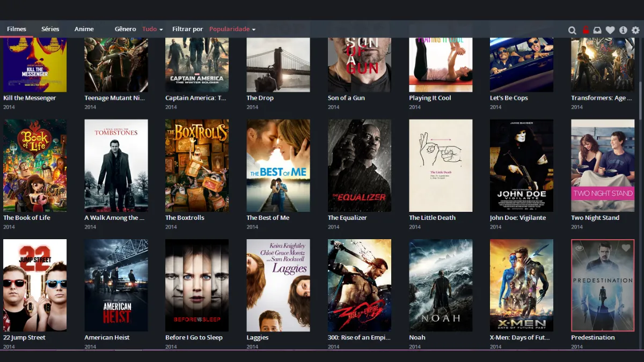Viewport: 644px width, 362px height.
Task: Click the 'Two Night Stand' title text
Action: tap(595, 218)
